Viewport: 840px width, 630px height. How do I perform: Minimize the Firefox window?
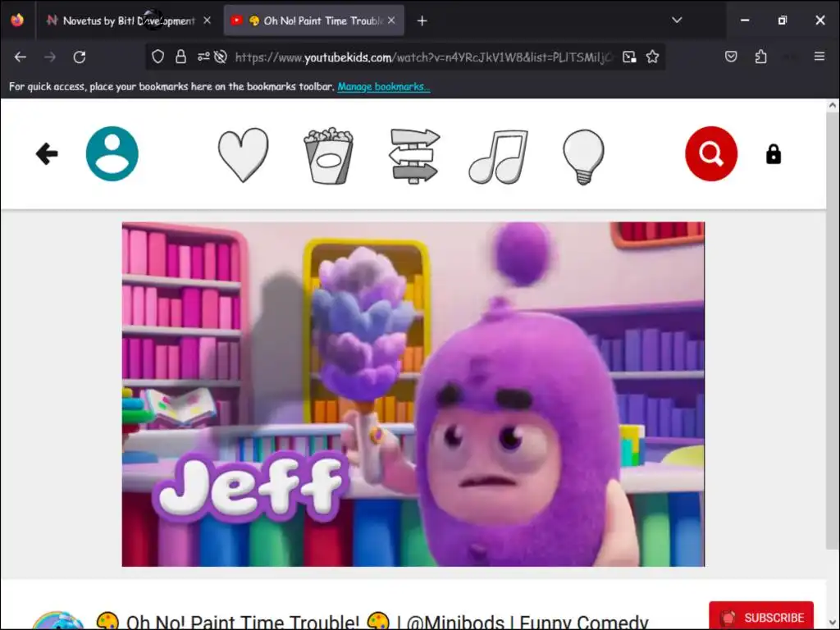745,21
